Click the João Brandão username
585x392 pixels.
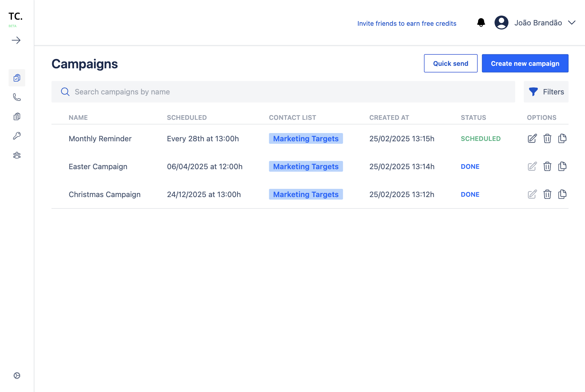click(538, 23)
